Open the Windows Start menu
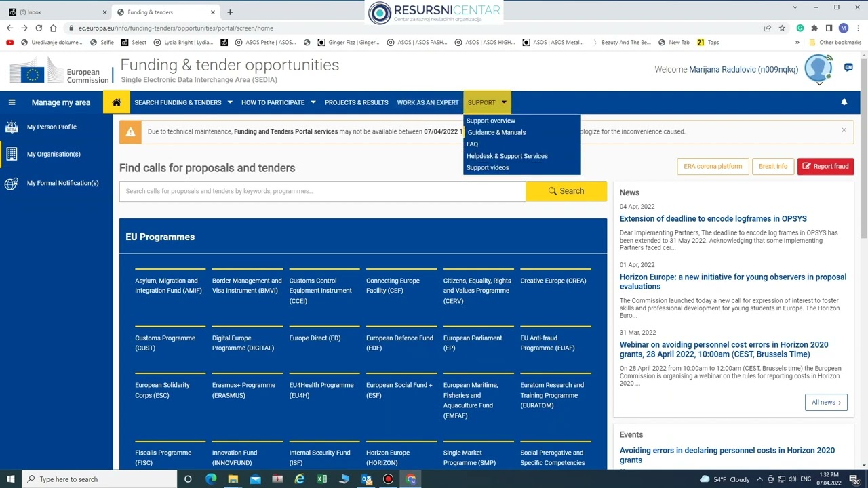Image resolution: width=868 pixels, height=488 pixels. coord(10,479)
